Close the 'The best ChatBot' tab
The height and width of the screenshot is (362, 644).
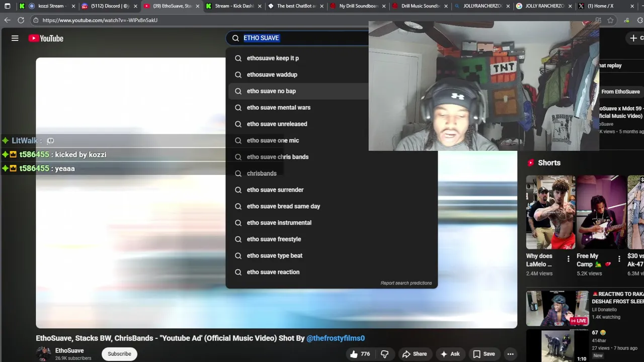[x=322, y=6]
